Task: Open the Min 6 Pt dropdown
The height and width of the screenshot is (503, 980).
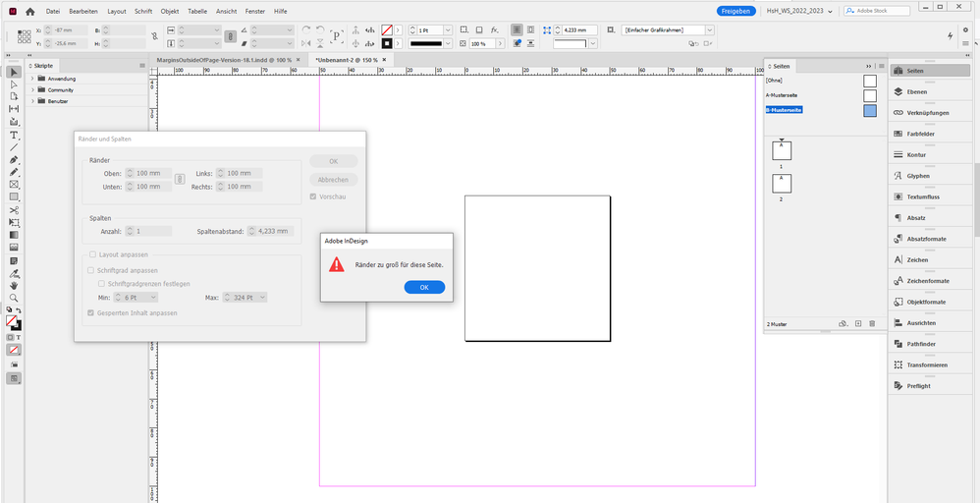Action: coord(154,297)
